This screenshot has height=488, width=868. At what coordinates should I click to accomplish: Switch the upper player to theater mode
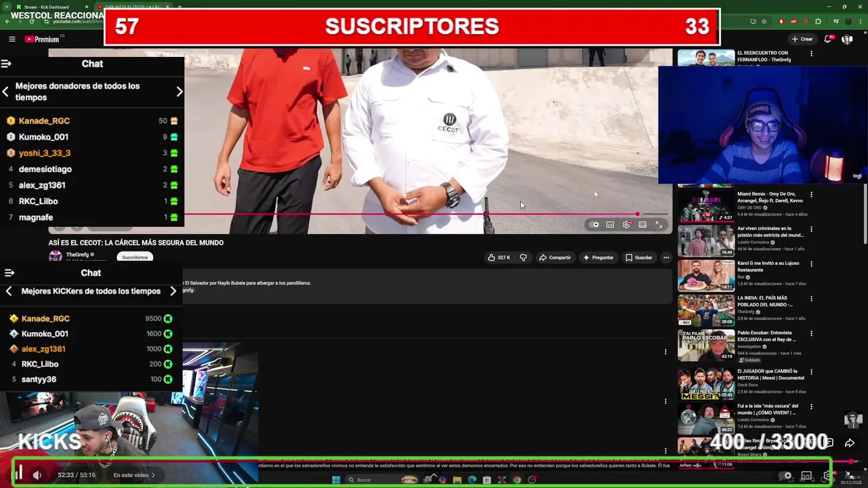point(642,224)
